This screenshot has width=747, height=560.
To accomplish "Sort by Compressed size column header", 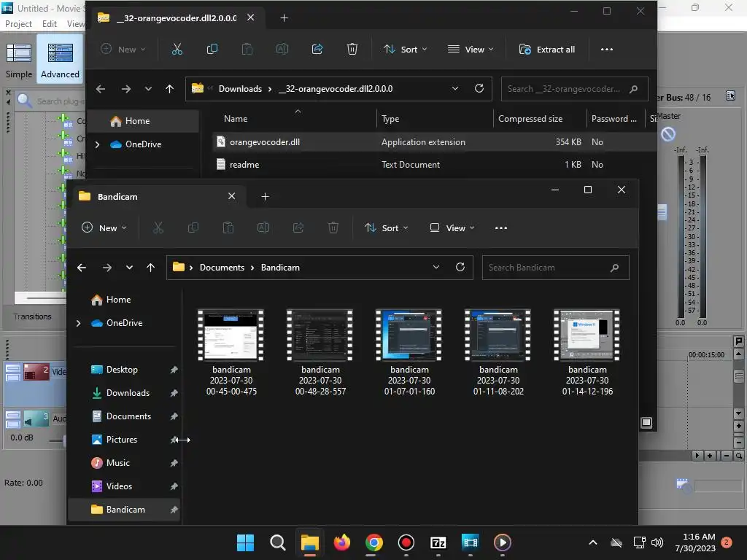I will [x=530, y=119].
